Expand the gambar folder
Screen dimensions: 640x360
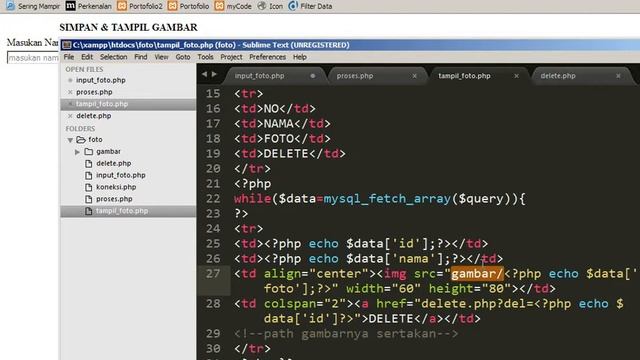[x=77, y=152]
